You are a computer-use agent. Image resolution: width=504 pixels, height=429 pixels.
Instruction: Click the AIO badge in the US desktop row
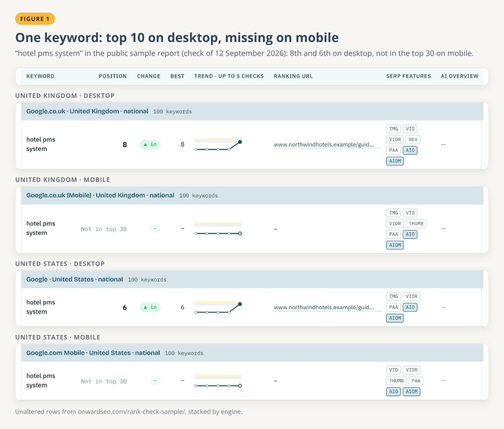410,308
